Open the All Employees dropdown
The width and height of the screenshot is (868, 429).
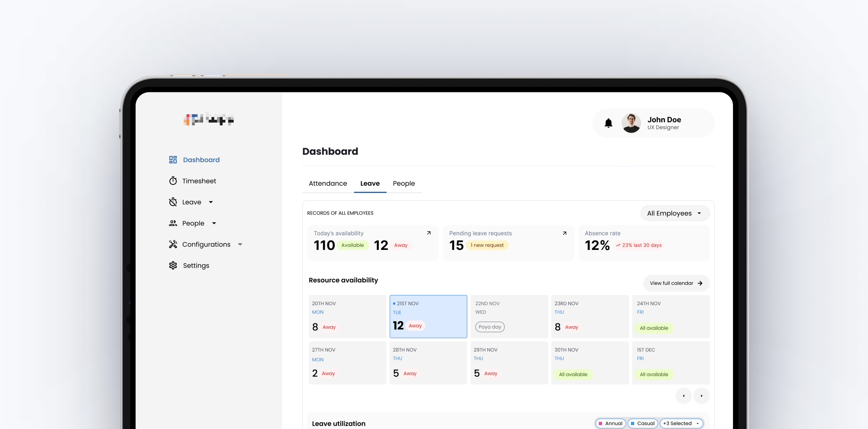675,213
